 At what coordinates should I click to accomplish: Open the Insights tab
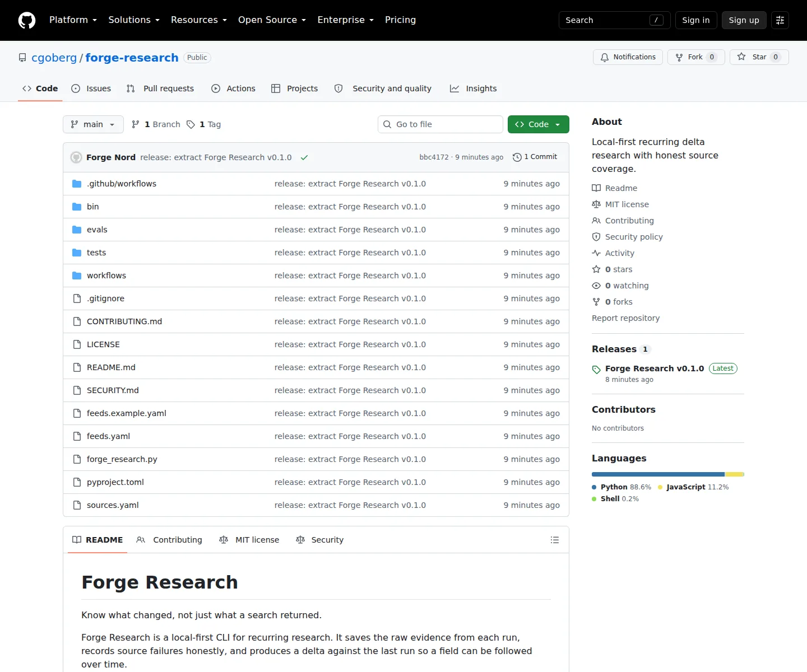point(474,88)
